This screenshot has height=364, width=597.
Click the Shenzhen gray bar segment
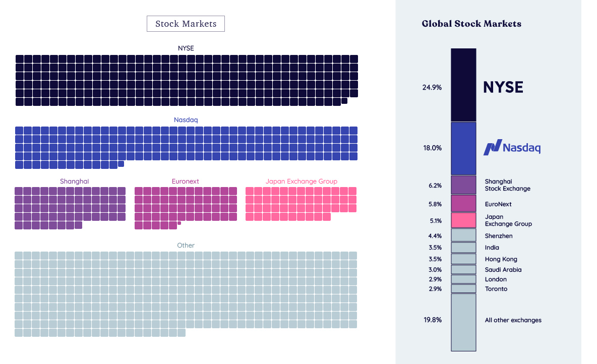[x=463, y=235]
